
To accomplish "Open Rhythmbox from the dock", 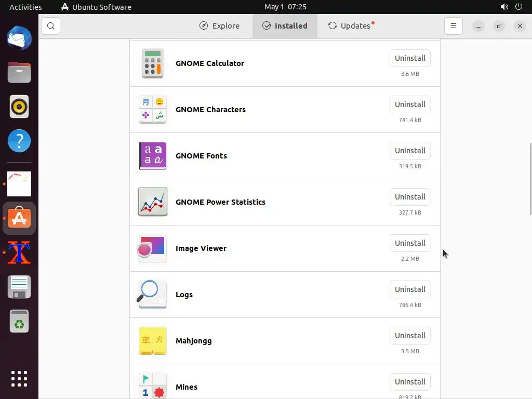I will click(x=19, y=107).
